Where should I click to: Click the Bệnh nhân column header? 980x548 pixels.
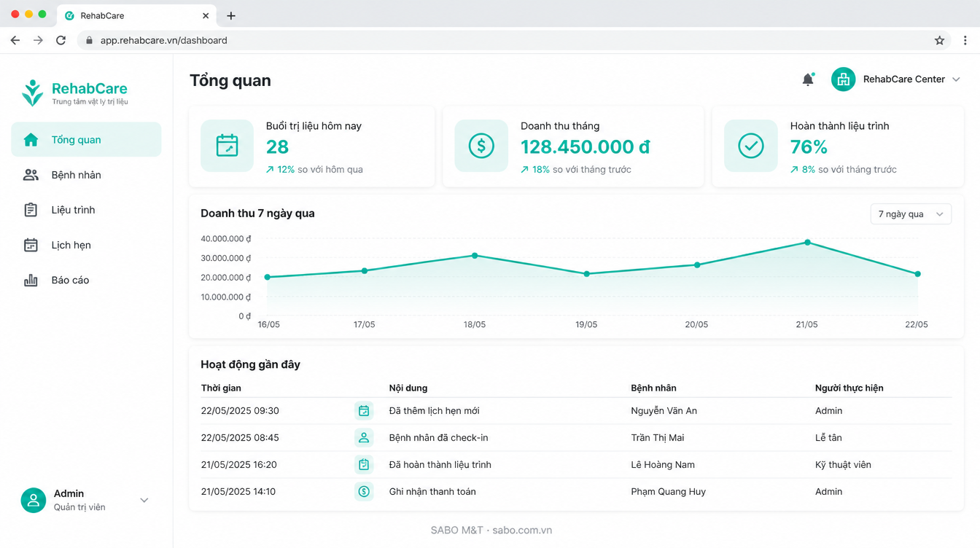click(x=653, y=388)
